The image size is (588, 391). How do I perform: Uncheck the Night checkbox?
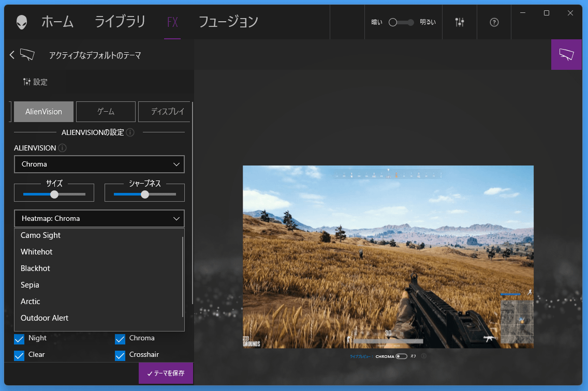(19, 339)
